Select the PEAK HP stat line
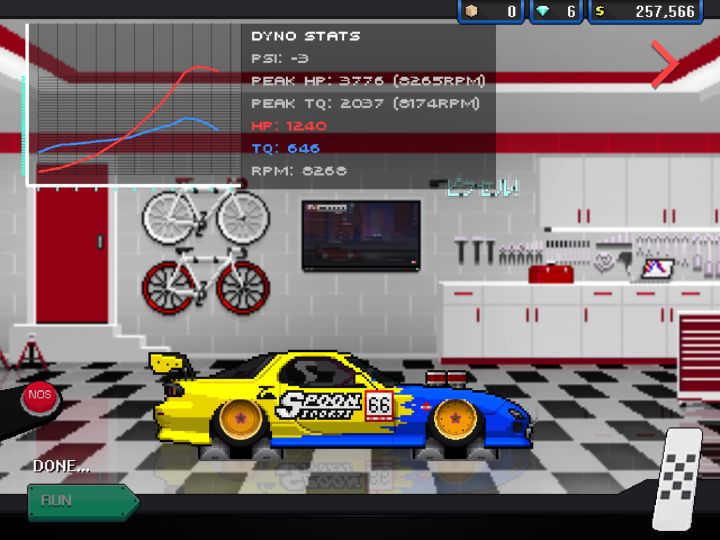 coord(368,81)
